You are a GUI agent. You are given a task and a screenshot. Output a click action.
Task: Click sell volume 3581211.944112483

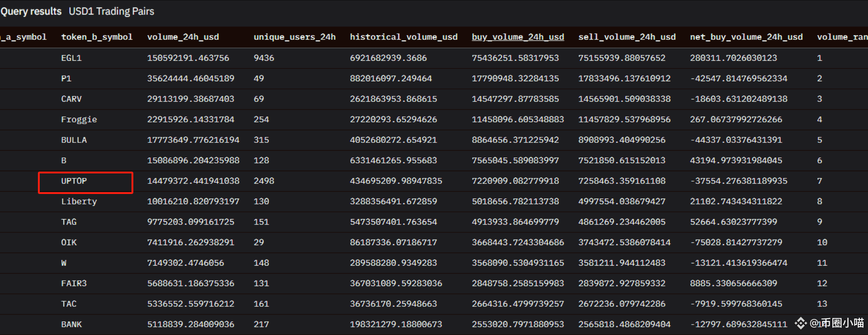(x=622, y=263)
